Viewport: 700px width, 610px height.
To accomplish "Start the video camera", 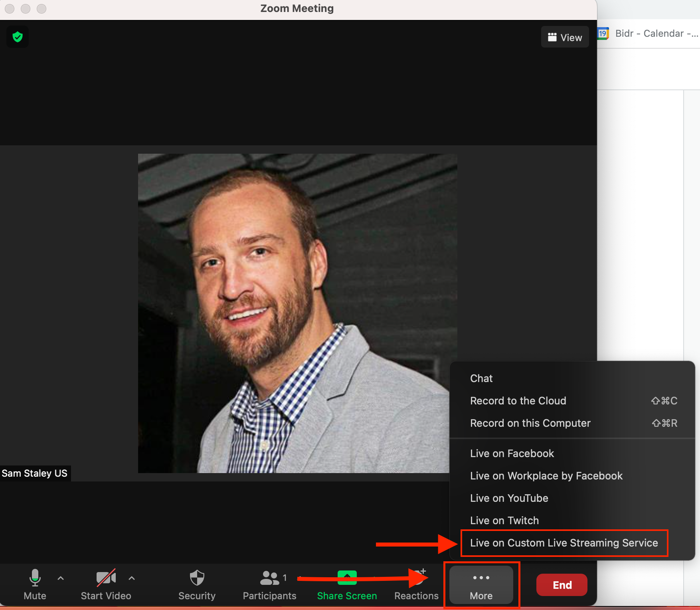I will point(106,585).
